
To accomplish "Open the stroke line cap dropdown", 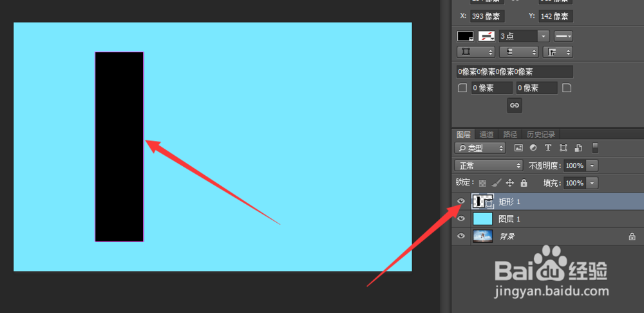I will (x=518, y=52).
